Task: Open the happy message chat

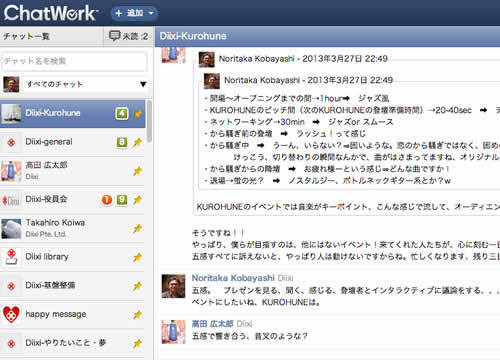Action: 73,314
